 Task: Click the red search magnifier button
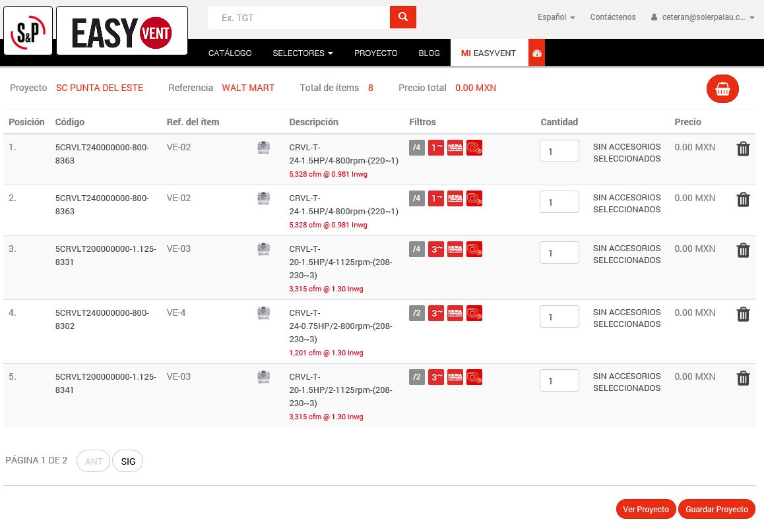(402, 17)
